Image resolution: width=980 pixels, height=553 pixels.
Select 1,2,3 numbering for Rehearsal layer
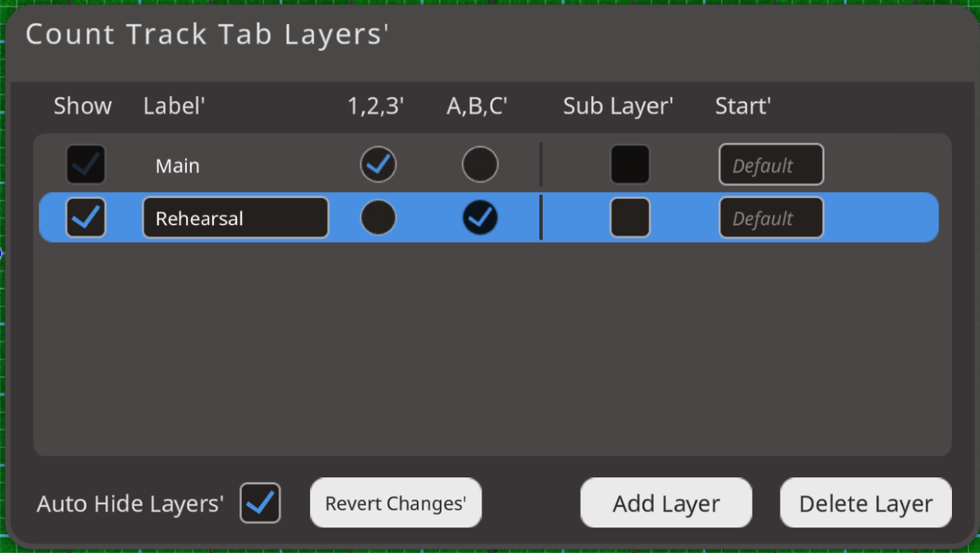[x=378, y=218]
